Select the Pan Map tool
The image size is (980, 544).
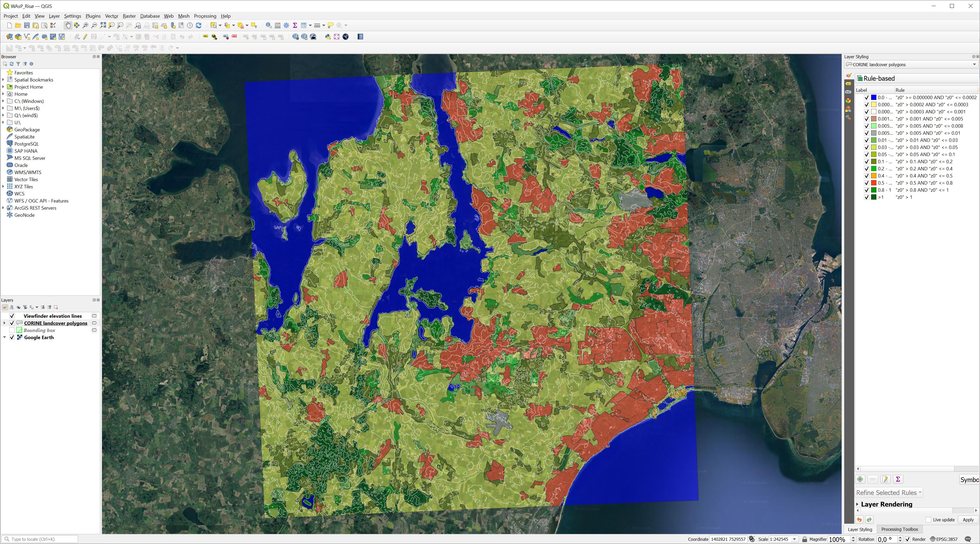[68, 25]
